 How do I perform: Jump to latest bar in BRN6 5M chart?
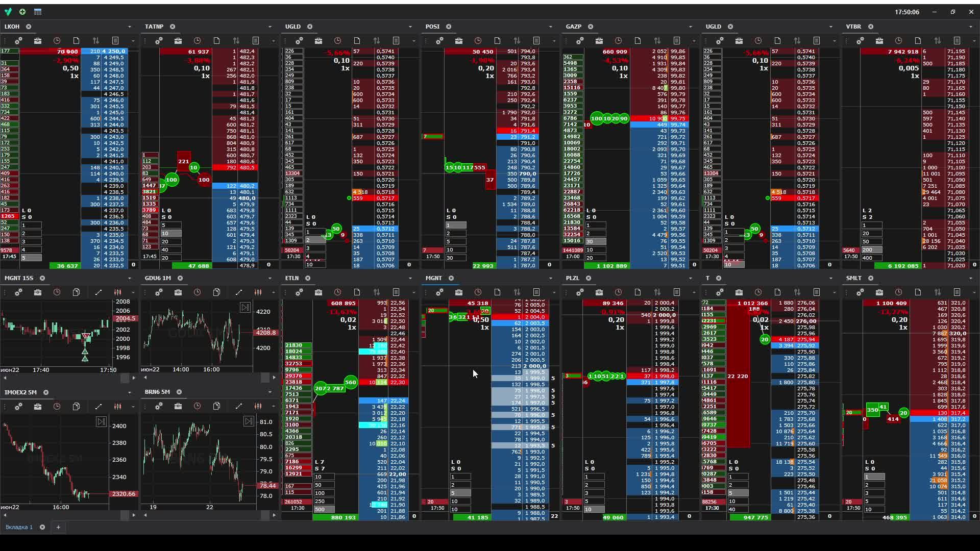[x=249, y=421]
